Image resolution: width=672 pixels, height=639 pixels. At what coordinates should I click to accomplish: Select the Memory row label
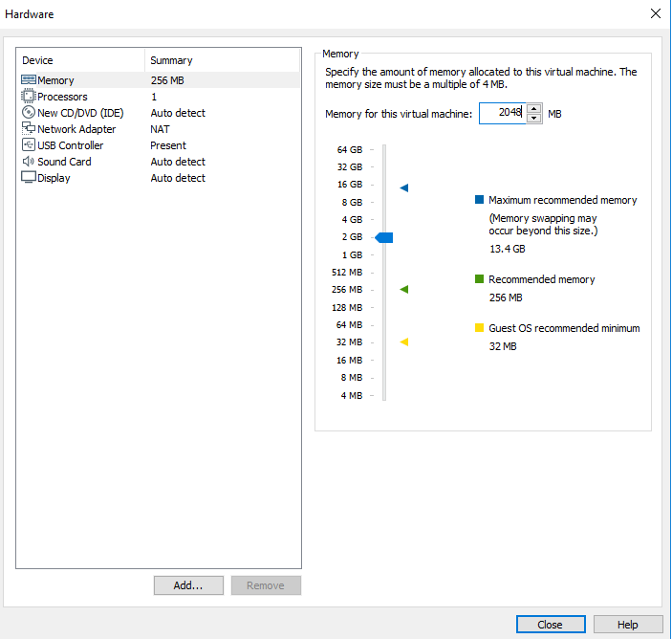(55, 80)
